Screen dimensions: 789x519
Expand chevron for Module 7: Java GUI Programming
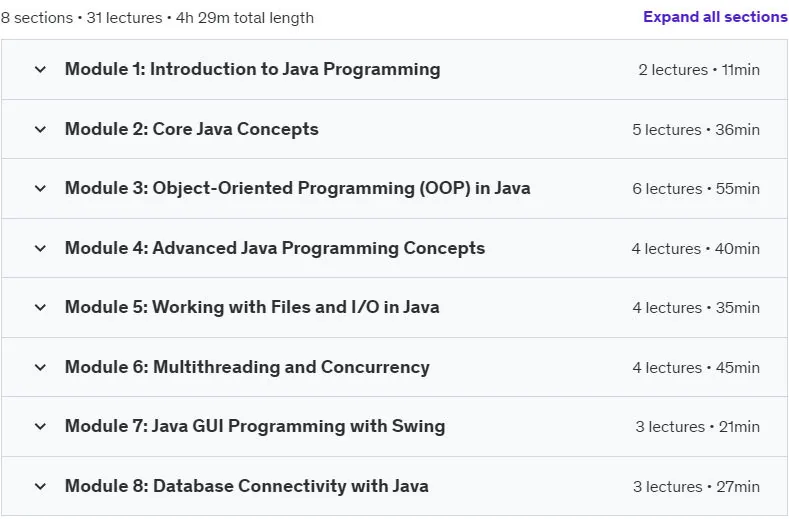coord(40,426)
